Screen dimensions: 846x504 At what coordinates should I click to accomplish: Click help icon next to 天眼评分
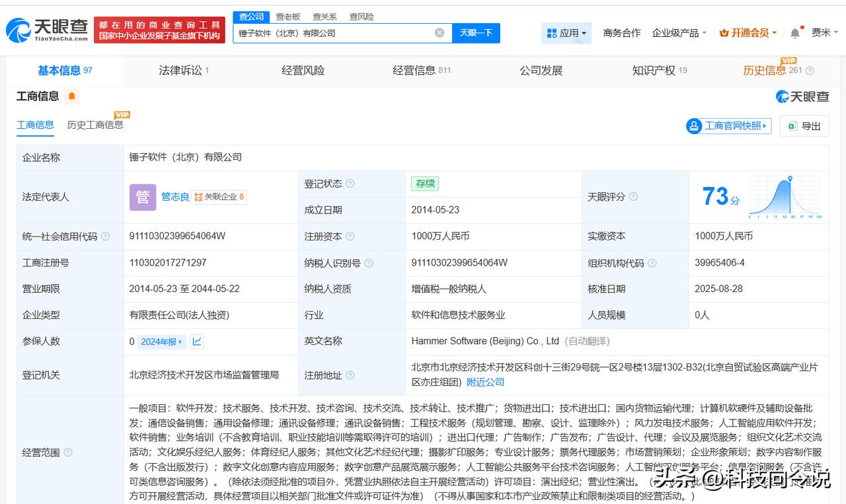633,197
